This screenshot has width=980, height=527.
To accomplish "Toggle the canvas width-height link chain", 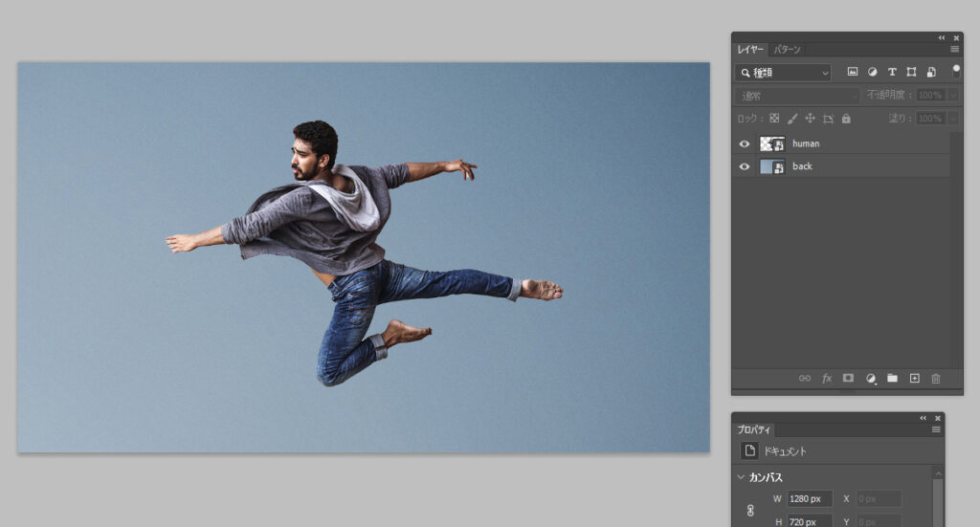I will [749, 511].
